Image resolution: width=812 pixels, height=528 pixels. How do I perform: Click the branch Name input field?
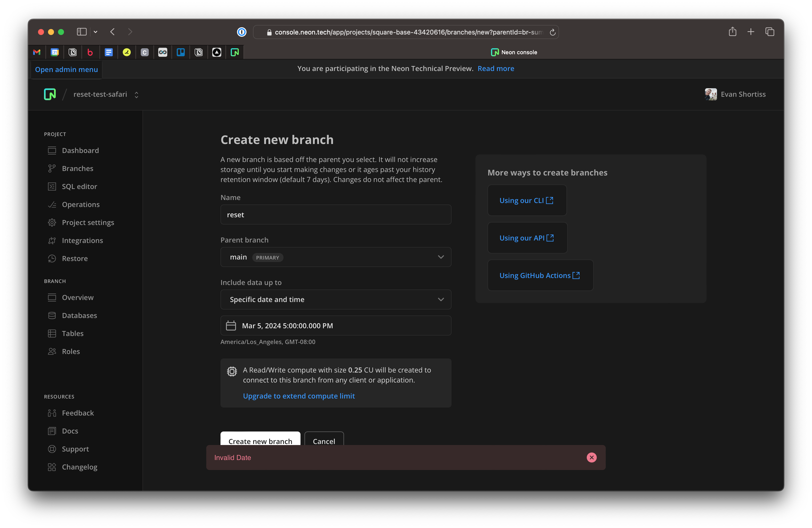(x=336, y=214)
